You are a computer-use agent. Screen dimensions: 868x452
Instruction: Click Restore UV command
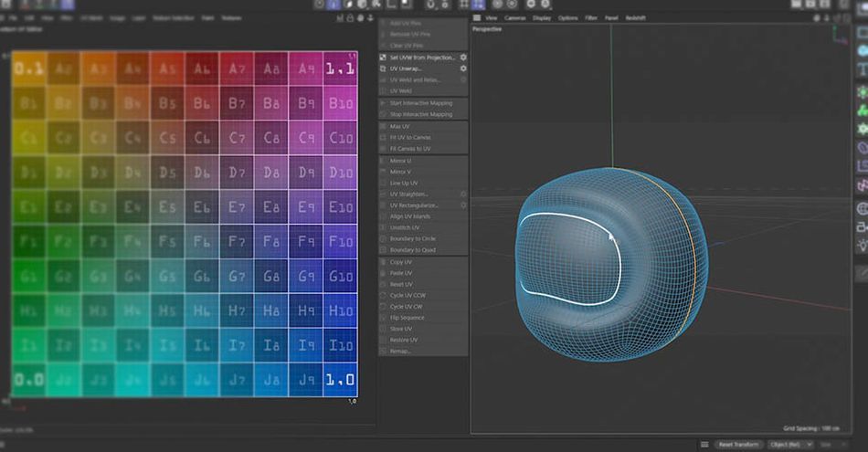click(423, 340)
